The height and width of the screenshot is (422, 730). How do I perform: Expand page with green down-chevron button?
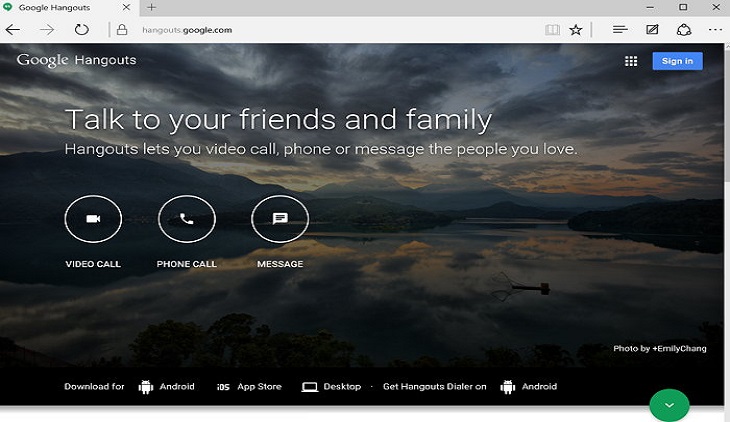(669, 405)
